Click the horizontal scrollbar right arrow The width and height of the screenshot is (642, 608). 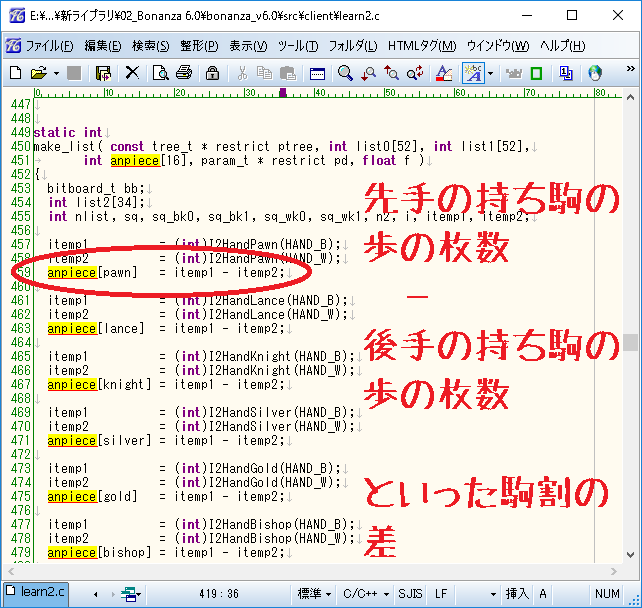click(613, 571)
